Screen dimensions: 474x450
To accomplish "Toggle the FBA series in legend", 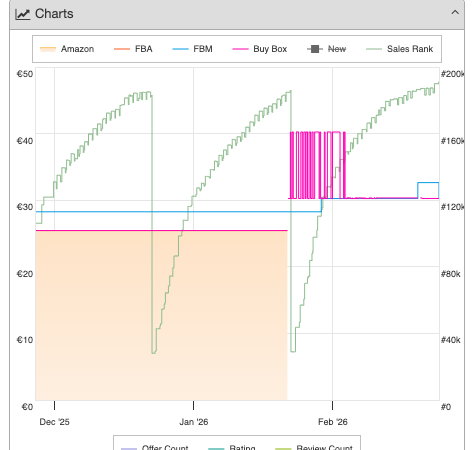I will pyautogui.click(x=133, y=49).
